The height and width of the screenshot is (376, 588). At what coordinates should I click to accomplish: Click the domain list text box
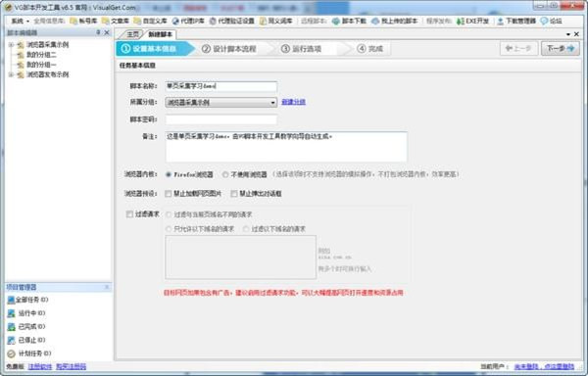241,258
